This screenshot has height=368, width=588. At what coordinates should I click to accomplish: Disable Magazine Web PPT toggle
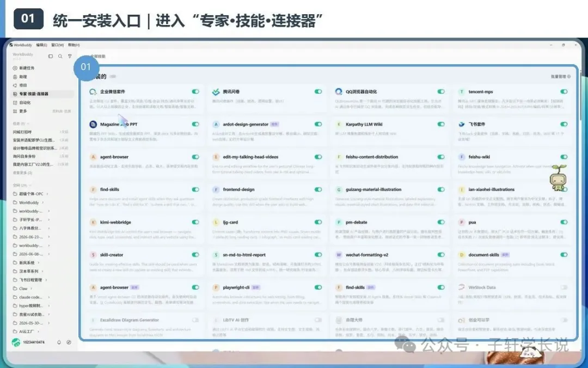click(195, 124)
